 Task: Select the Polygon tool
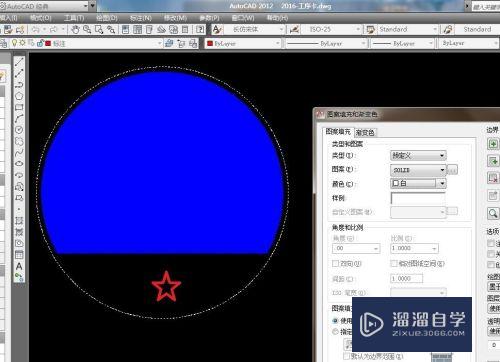(x=19, y=96)
